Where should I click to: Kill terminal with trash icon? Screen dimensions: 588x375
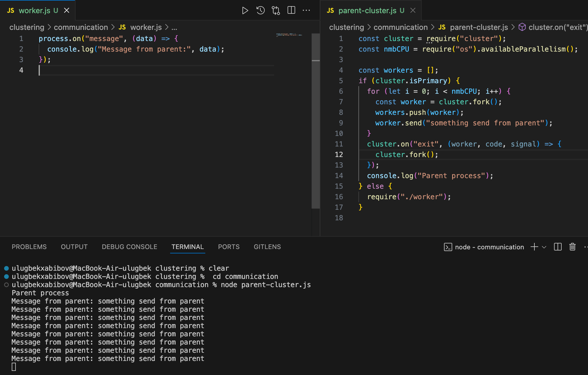[x=572, y=247]
